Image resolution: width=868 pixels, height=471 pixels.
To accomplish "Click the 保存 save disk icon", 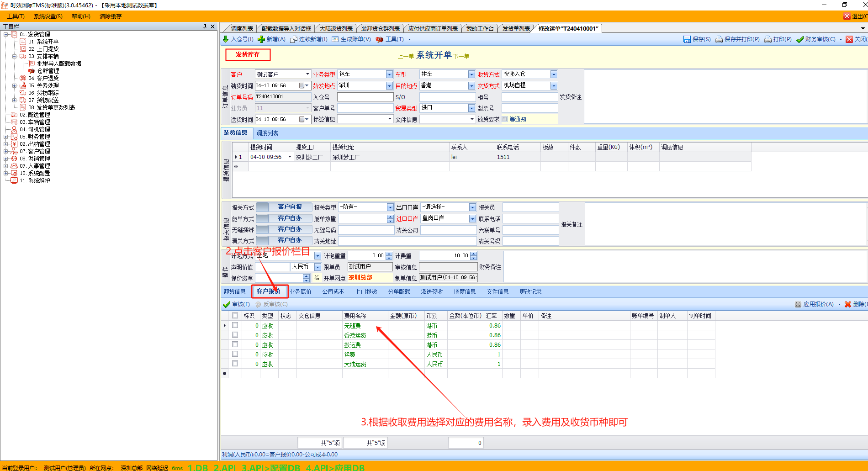I will tap(687, 39).
